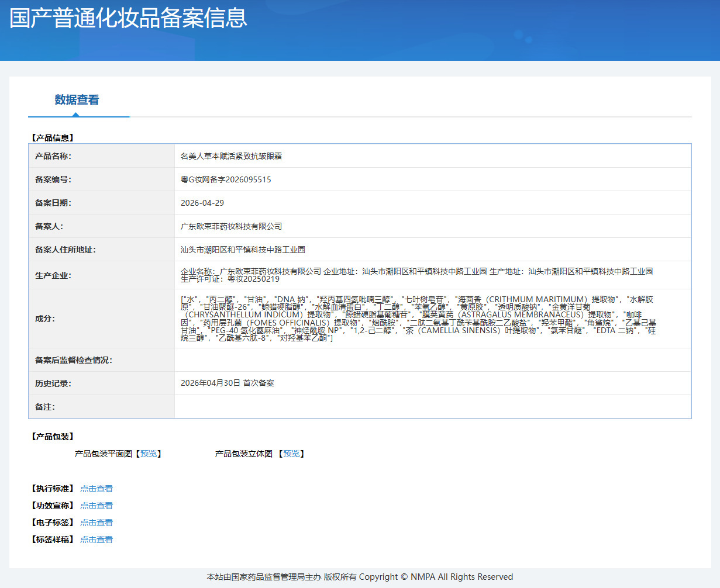This screenshot has width=720, height=588.
Task: Select filer address 汕头市潮阳区和平镇科技中路工业园
Action: tap(243, 250)
